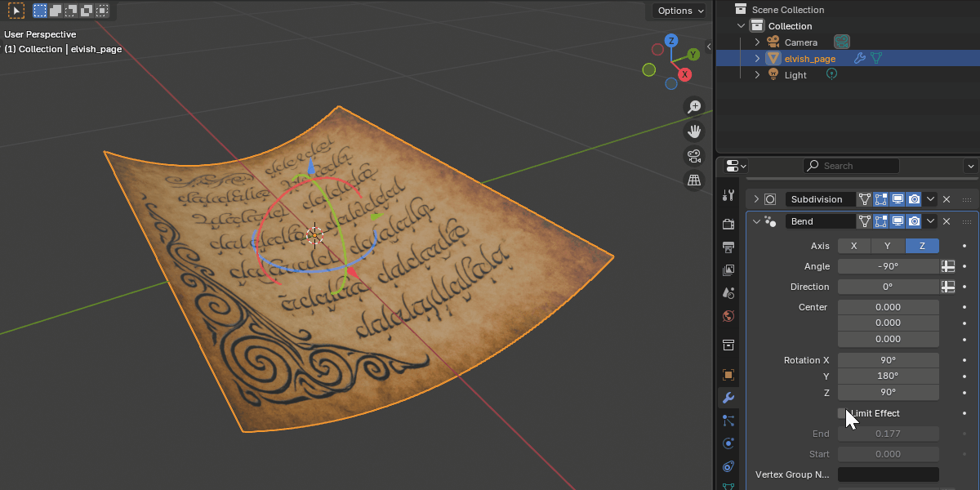This screenshot has width=980, height=490.
Task: Open the Scene properties tab
Action: tap(728, 292)
